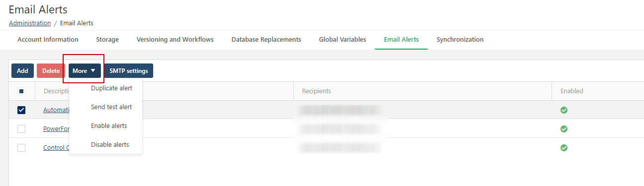Click green enabled checkmark in third row
Image resolution: width=644 pixels, height=186 pixels.
(564, 148)
